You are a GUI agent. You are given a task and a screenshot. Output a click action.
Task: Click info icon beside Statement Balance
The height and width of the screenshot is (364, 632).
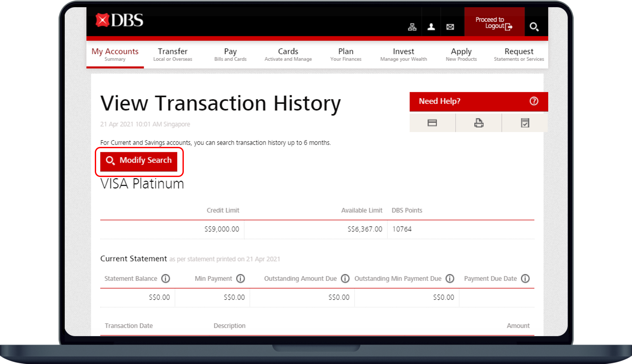click(x=166, y=279)
